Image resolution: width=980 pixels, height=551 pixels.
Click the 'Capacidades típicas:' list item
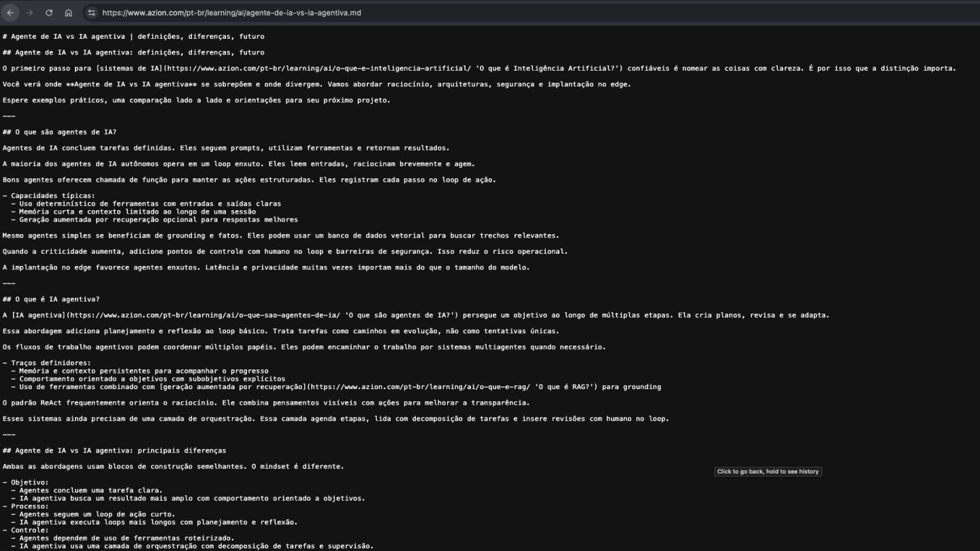point(49,196)
